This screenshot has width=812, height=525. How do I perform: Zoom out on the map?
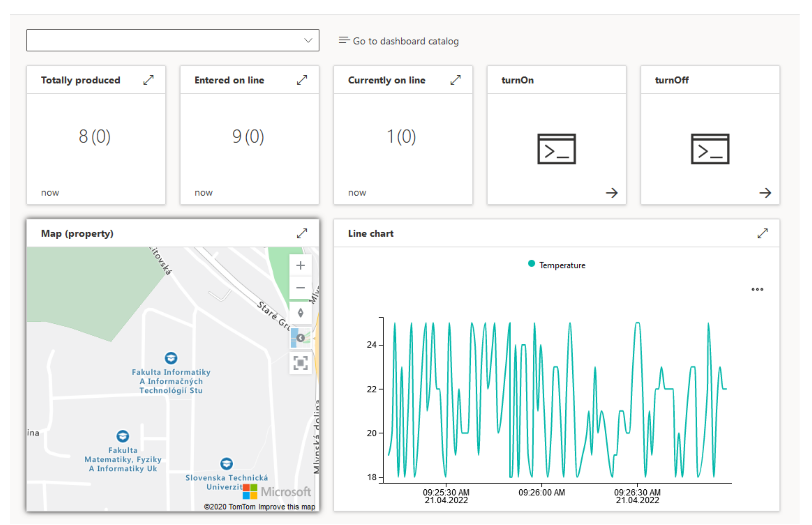tap(300, 288)
